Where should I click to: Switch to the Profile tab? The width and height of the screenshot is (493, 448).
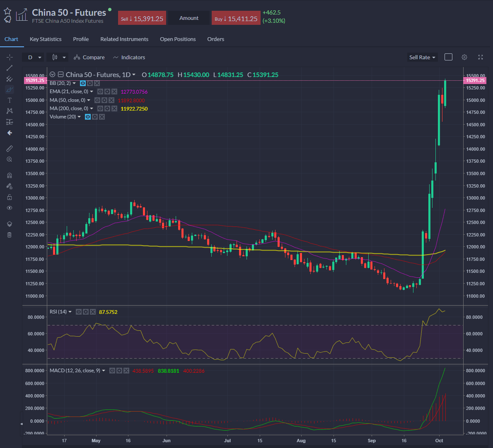(x=81, y=39)
